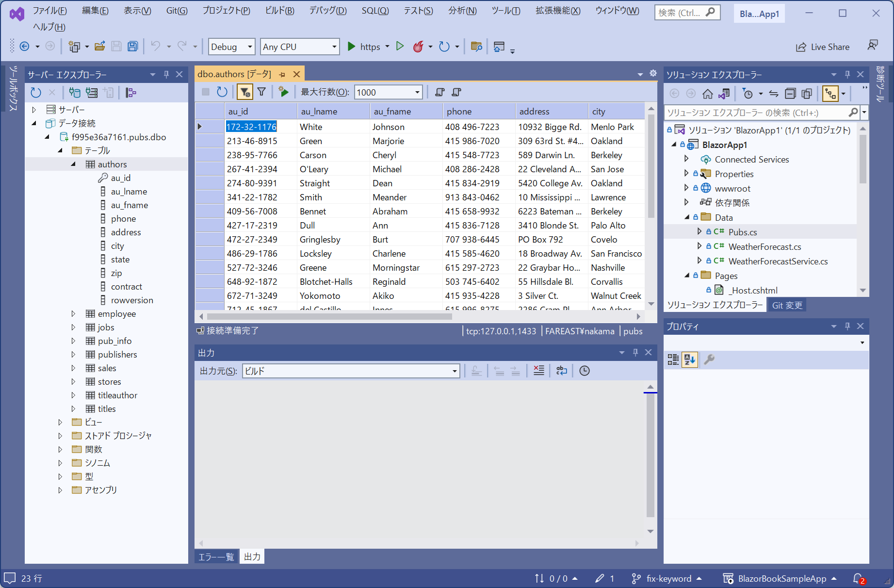Select Pubs.cs in Solution Explorer
The height and width of the screenshot is (588, 894).
click(x=743, y=232)
